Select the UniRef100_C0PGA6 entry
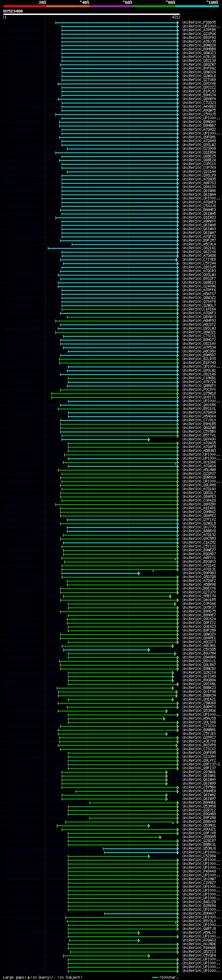The height and width of the screenshot is (980, 222). click(x=199, y=604)
